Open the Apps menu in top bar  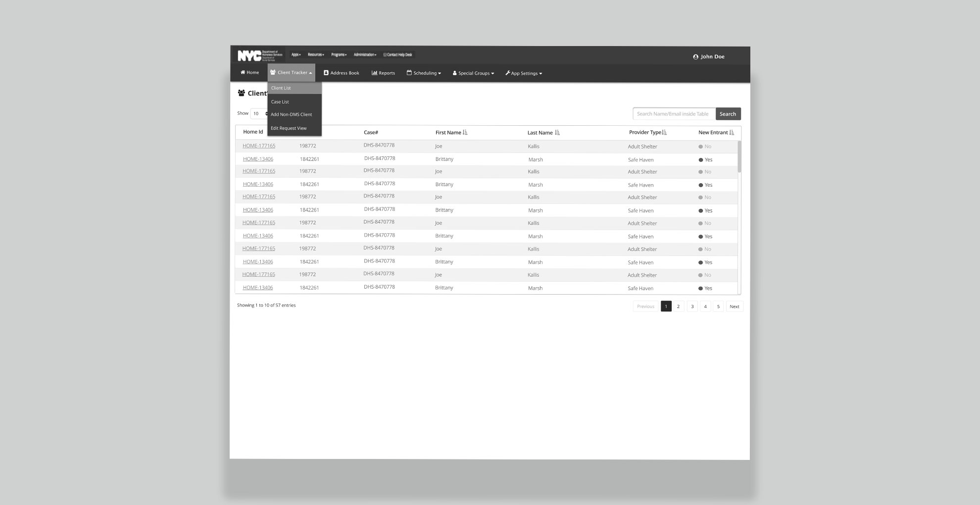coord(296,55)
